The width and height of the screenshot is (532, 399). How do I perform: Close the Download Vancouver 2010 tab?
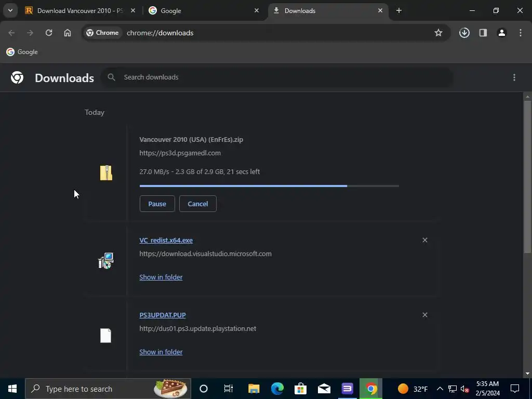(x=133, y=11)
